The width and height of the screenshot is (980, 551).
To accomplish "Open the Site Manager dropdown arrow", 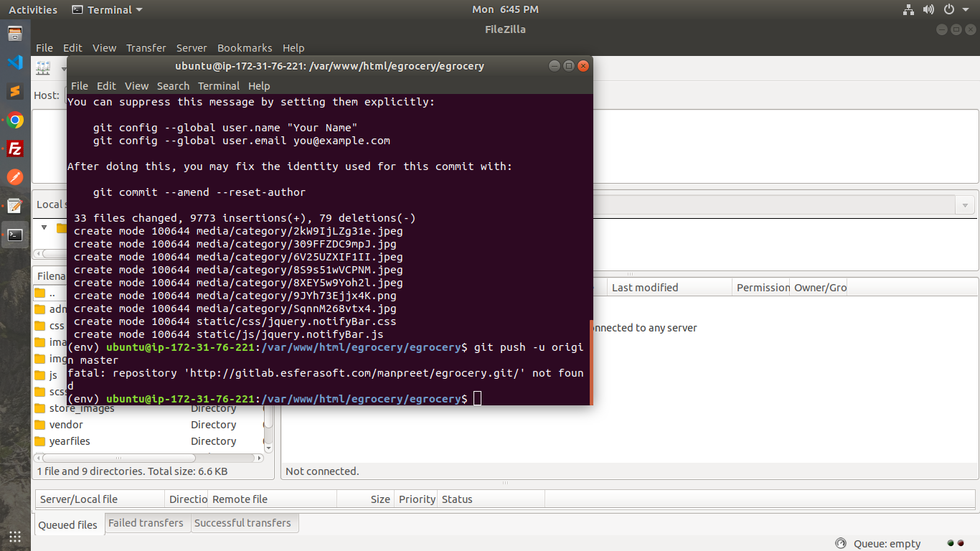I will click(63, 69).
